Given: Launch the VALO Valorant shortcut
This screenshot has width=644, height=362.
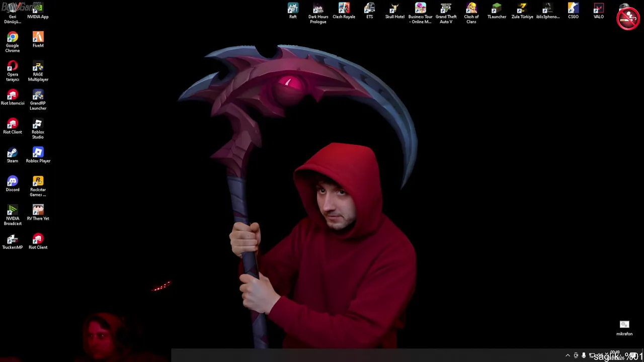Looking at the screenshot, I should pyautogui.click(x=598, y=11).
